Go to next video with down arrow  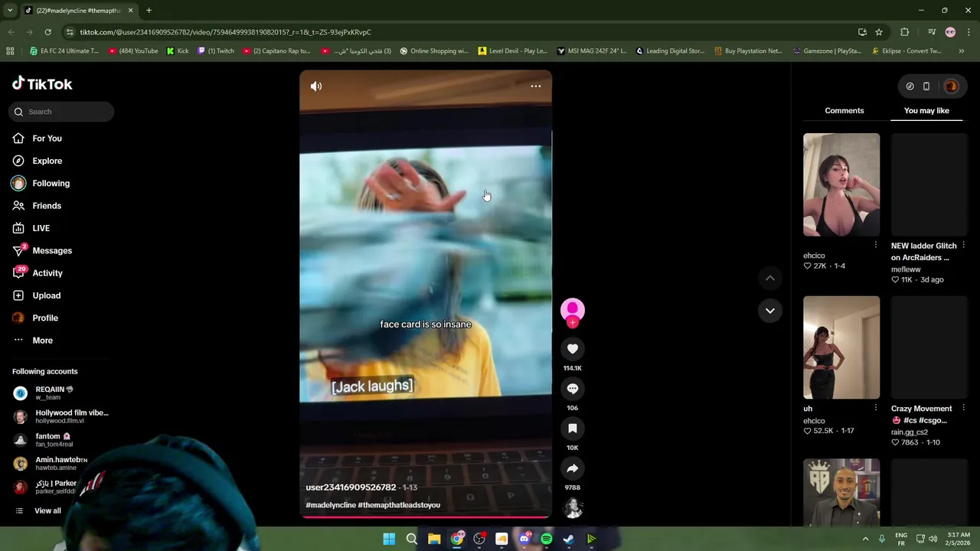[770, 311]
